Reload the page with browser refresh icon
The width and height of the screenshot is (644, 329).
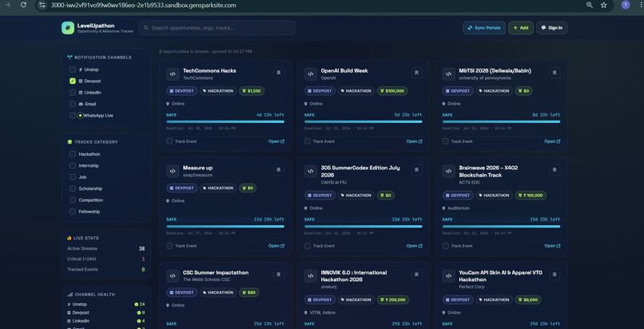23,5
